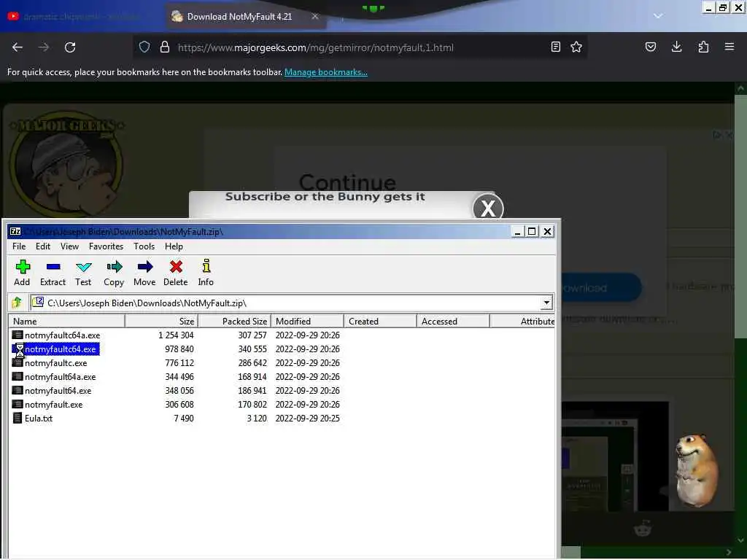The height and width of the screenshot is (560, 747).
Task: List all tabs dropdown arrow
Action: point(658,16)
